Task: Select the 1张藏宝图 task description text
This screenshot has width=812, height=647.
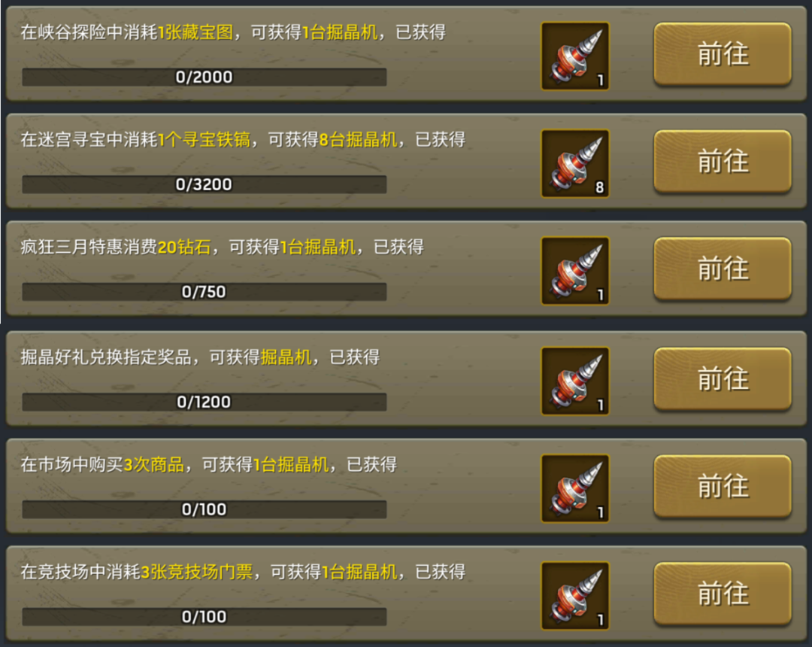Action: tap(233, 32)
